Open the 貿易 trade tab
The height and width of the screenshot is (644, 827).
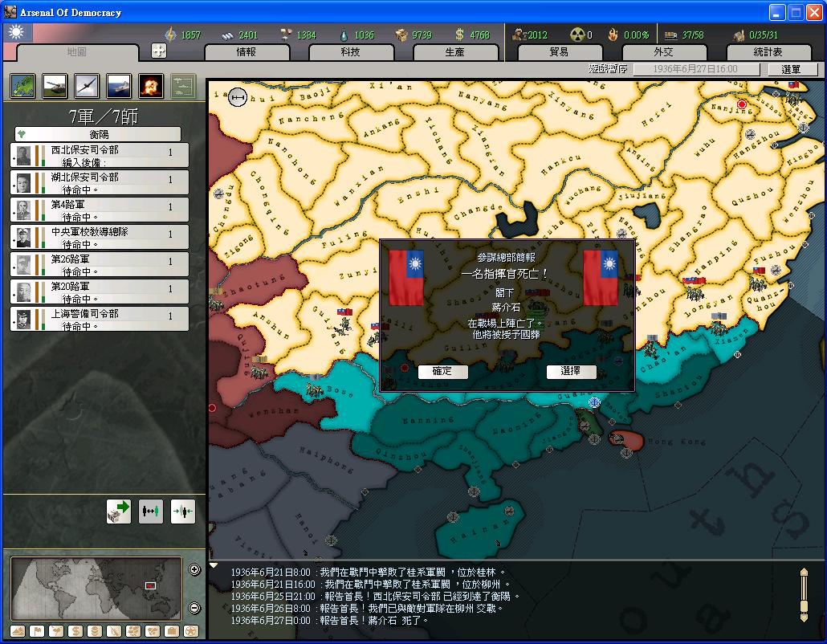tap(560, 51)
